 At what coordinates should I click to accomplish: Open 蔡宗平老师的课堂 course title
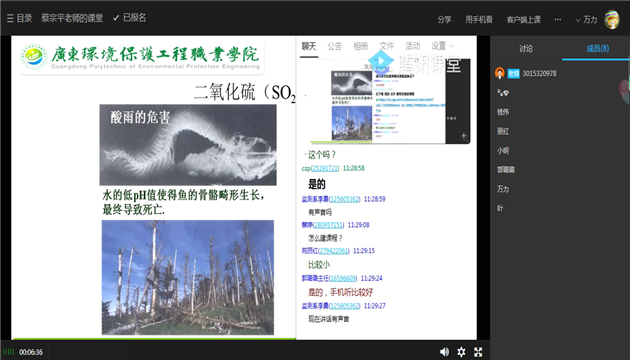(72, 18)
